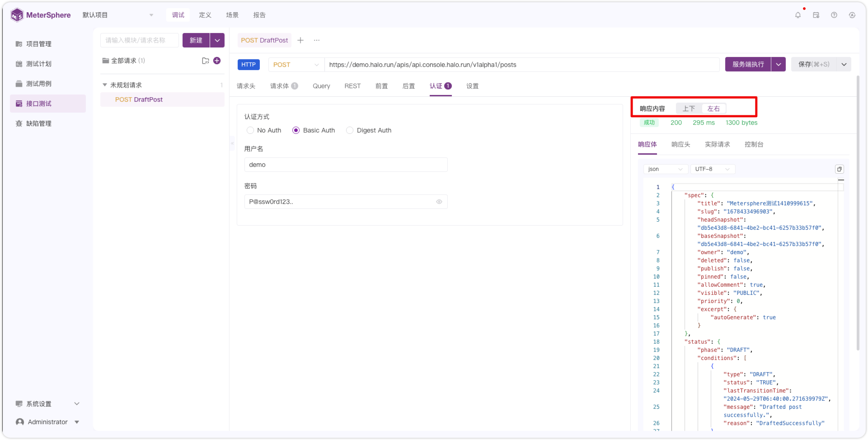Viewport: 868px width, 440px height.
Task: Click the 保存 button
Action: pyautogui.click(x=814, y=64)
